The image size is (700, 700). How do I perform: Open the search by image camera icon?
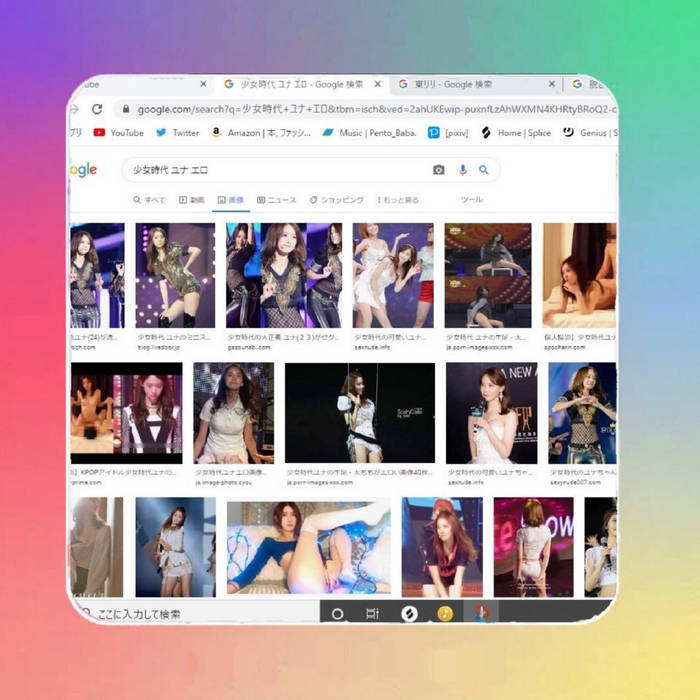coord(438,170)
